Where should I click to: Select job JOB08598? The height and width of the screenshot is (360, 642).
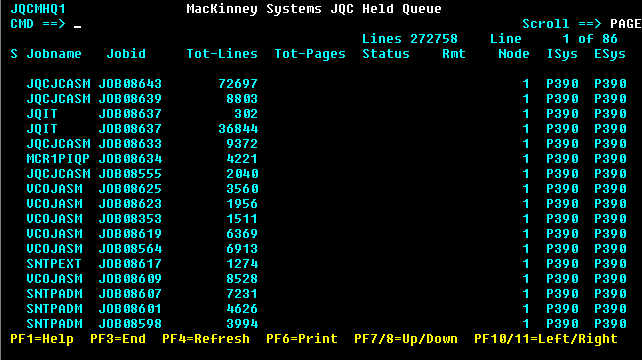point(130,324)
